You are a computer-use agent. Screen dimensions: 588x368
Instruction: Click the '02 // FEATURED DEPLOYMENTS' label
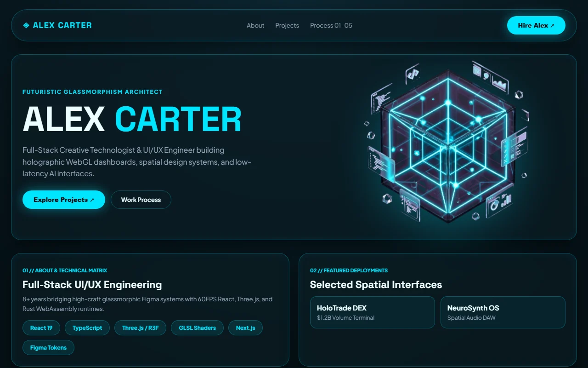349,270
